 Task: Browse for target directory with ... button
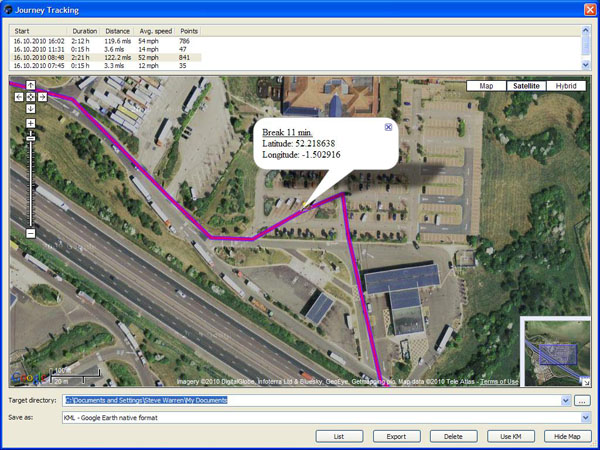coord(582,401)
